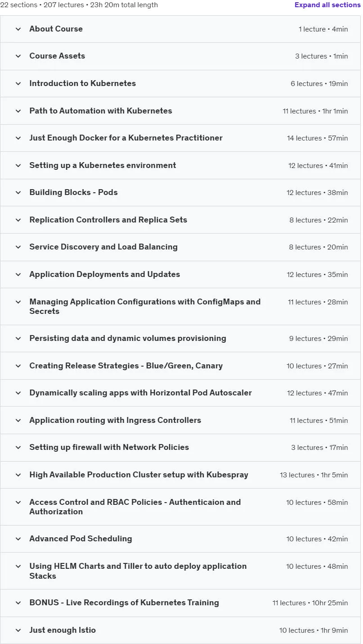This screenshot has height=644, width=363.
Task: Expand chevron next to Just Enough Docker section
Action: click(x=18, y=138)
